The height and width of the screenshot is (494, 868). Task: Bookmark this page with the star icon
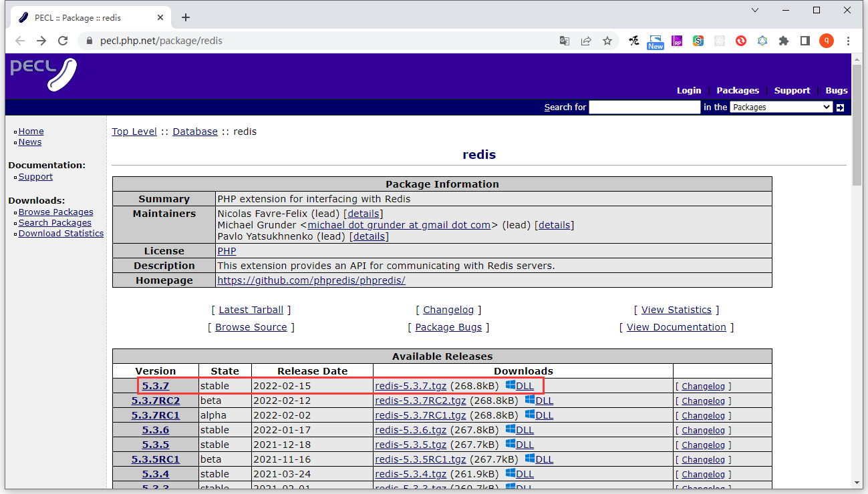[607, 41]
